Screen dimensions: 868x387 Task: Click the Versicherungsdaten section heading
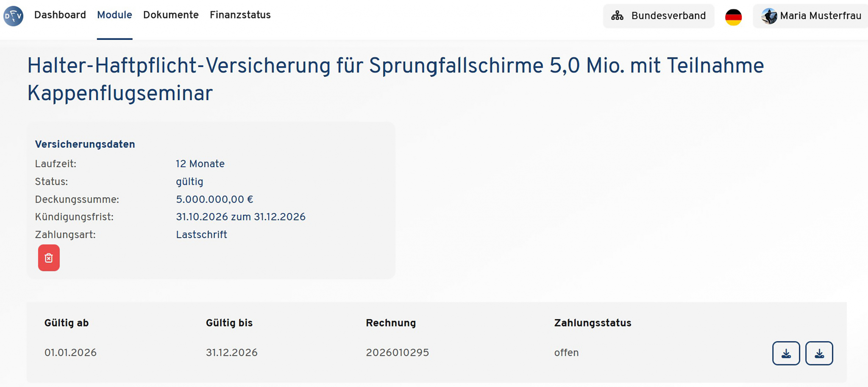(85, 144)
